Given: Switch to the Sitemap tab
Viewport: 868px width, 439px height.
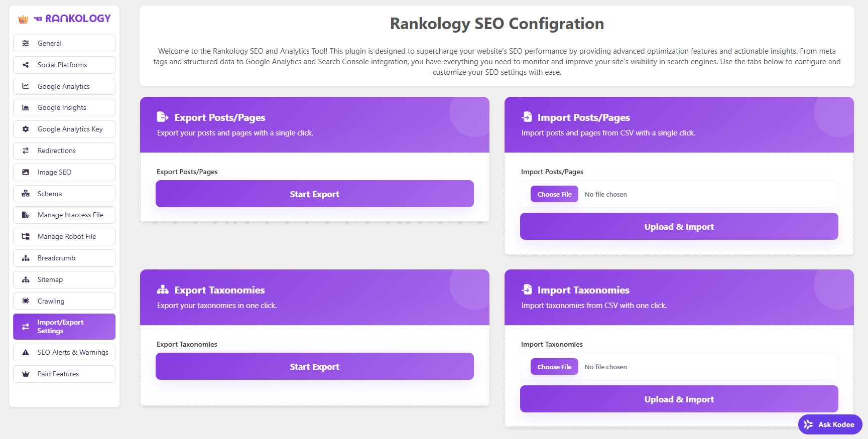Looking at the screenshot, I should tap(64, 279).
